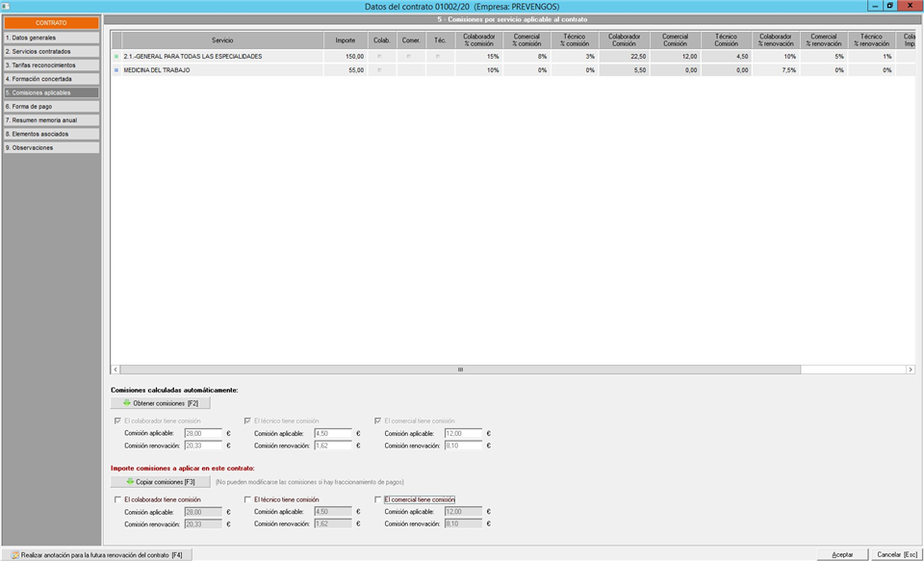924x561 pixels.
Task: Toggle 'El comercial tiene comisión' focused checkbox
Action: [x=377, y=499]
